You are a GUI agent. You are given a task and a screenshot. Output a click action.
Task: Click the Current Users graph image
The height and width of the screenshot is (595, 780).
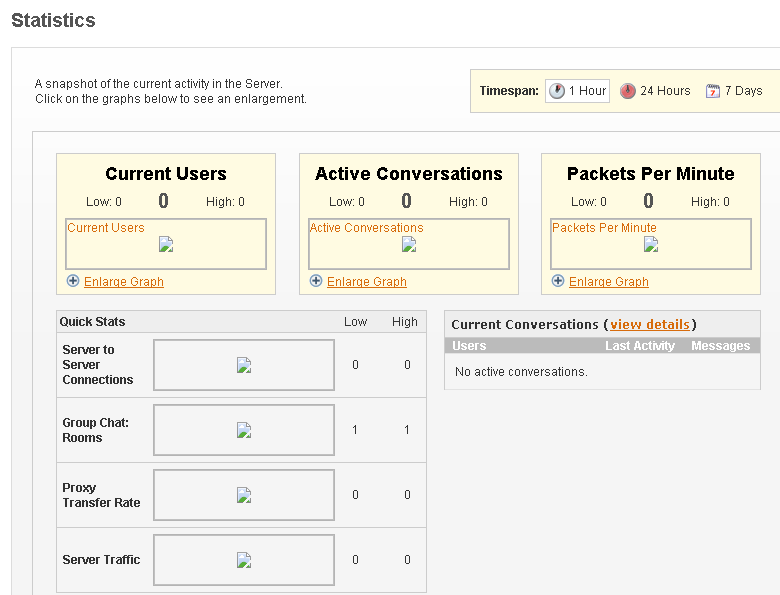[x=166, y=244]
